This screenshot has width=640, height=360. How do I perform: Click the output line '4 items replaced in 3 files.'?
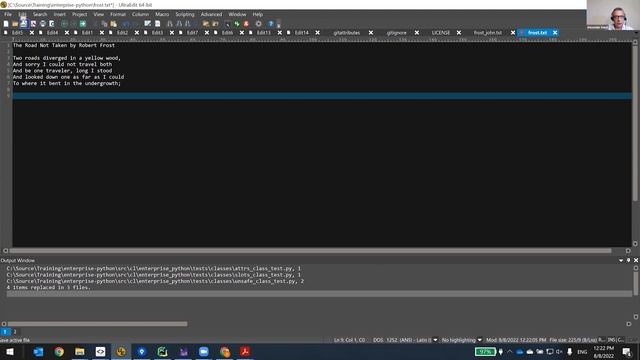[49, 287]
